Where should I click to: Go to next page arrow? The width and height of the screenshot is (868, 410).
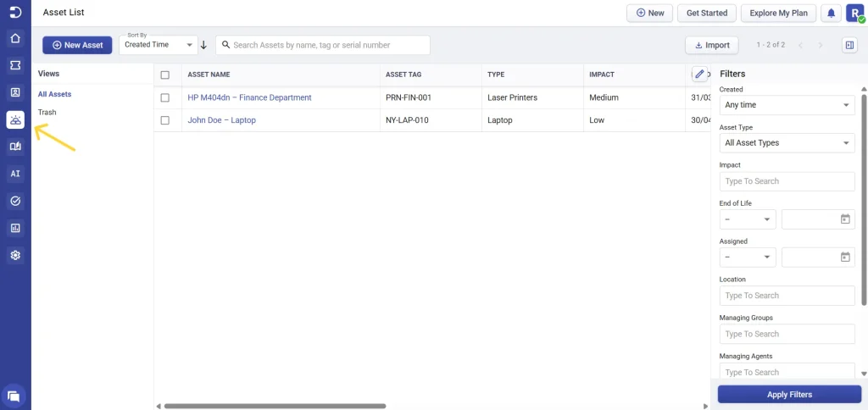821,46
